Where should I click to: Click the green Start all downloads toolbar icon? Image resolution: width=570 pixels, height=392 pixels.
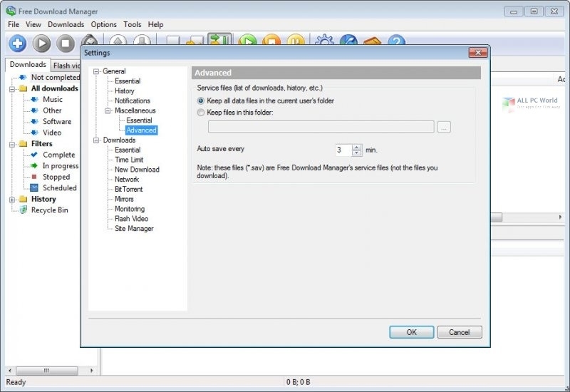click(x=247, y=40)
